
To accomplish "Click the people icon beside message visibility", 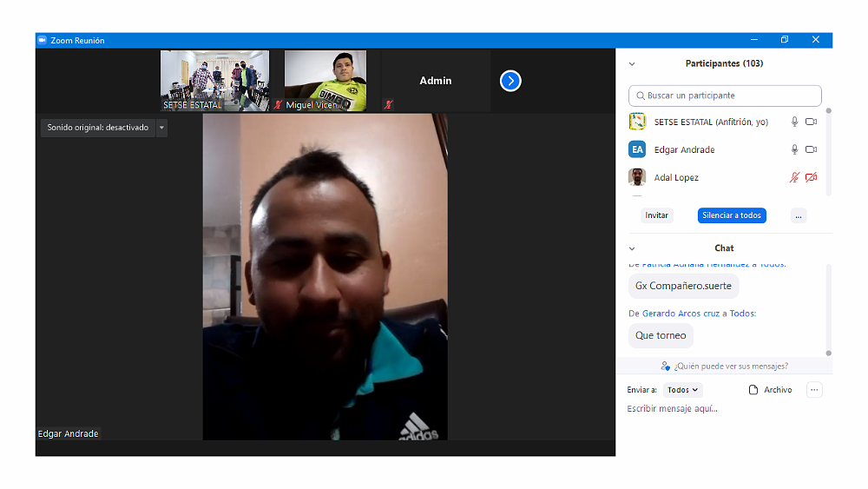I will [x=665, y=367].
